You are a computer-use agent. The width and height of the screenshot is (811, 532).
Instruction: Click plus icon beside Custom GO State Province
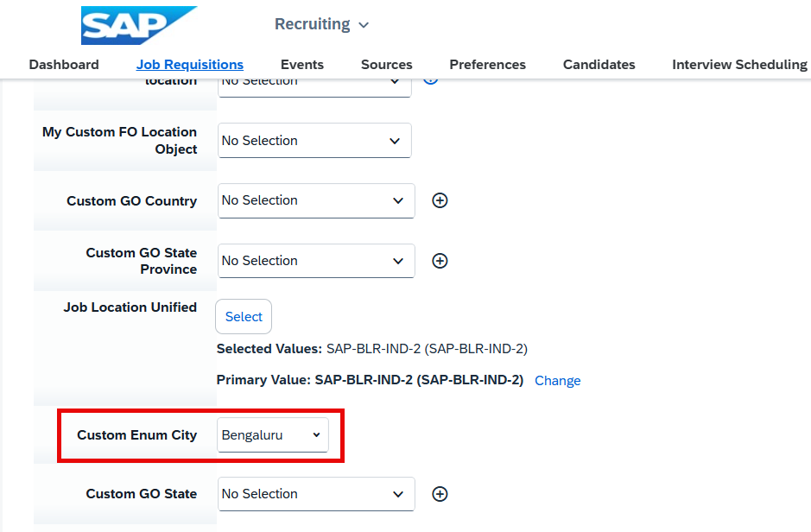pos(440,261)
